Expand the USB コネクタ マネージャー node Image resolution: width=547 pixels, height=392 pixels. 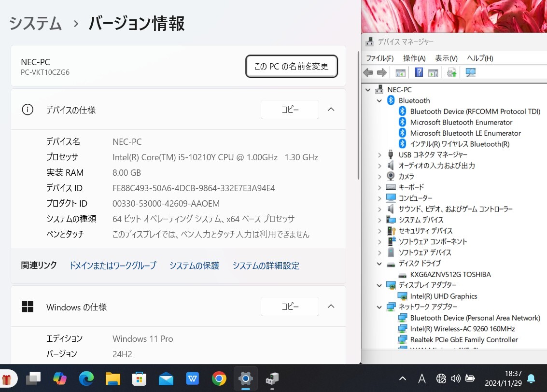(379, 155)
